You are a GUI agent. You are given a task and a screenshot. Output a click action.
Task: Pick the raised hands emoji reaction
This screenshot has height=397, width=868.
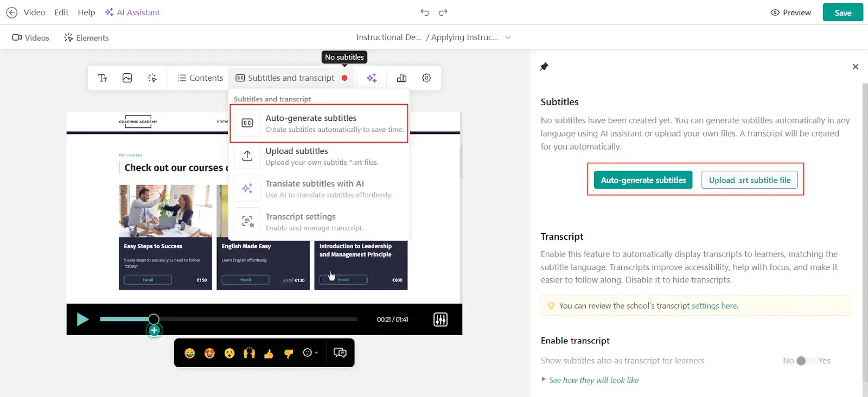click(249, 353)
